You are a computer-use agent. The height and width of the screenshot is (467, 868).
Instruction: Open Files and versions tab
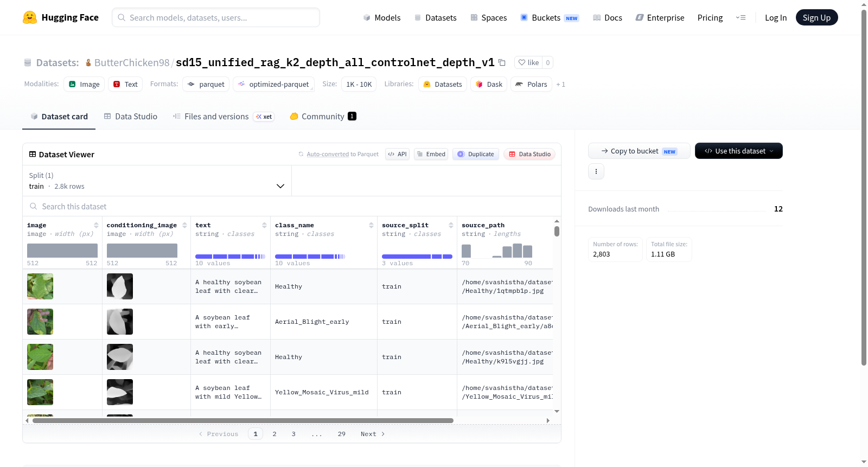[x=224, y=116]
